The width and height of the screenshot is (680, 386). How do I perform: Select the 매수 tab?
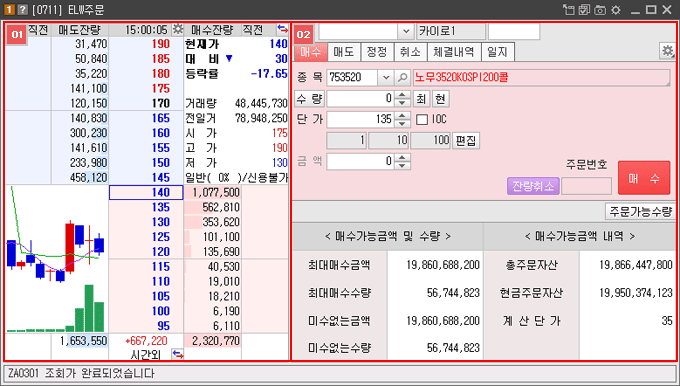click(311, 52)
